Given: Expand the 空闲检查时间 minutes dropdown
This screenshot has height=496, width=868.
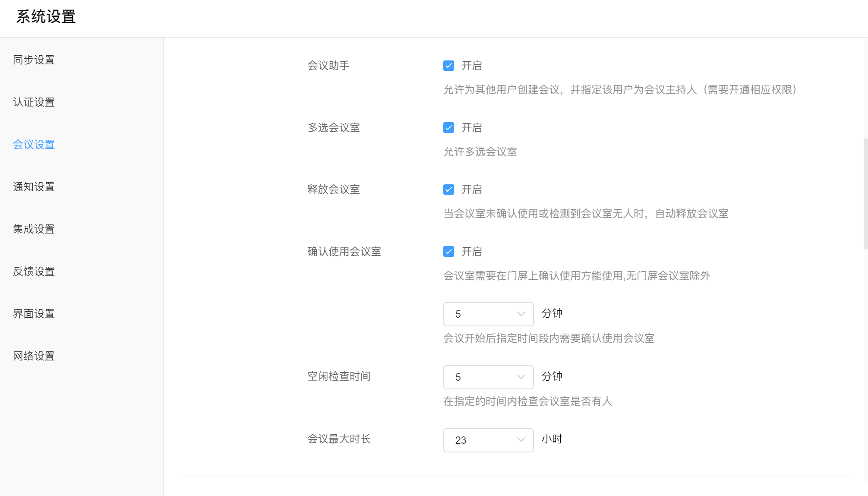Looking at the screenshot, I should tap(488, 377).
